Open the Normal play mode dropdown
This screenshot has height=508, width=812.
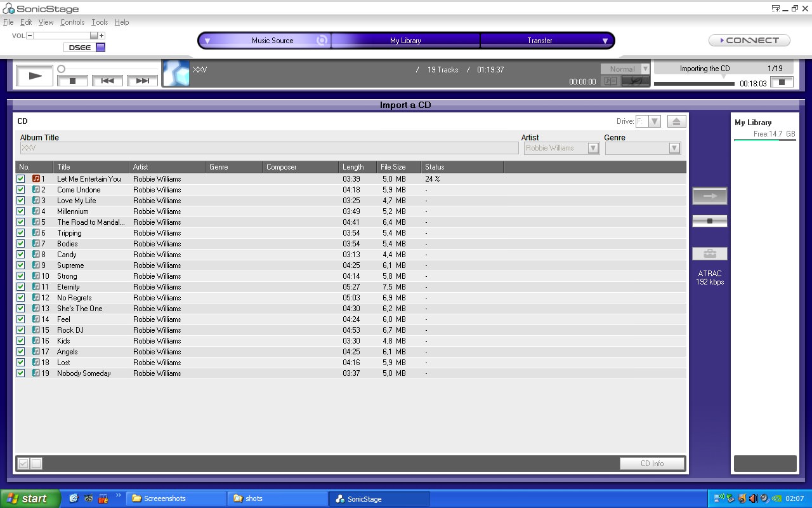click(x=645, y=69)
